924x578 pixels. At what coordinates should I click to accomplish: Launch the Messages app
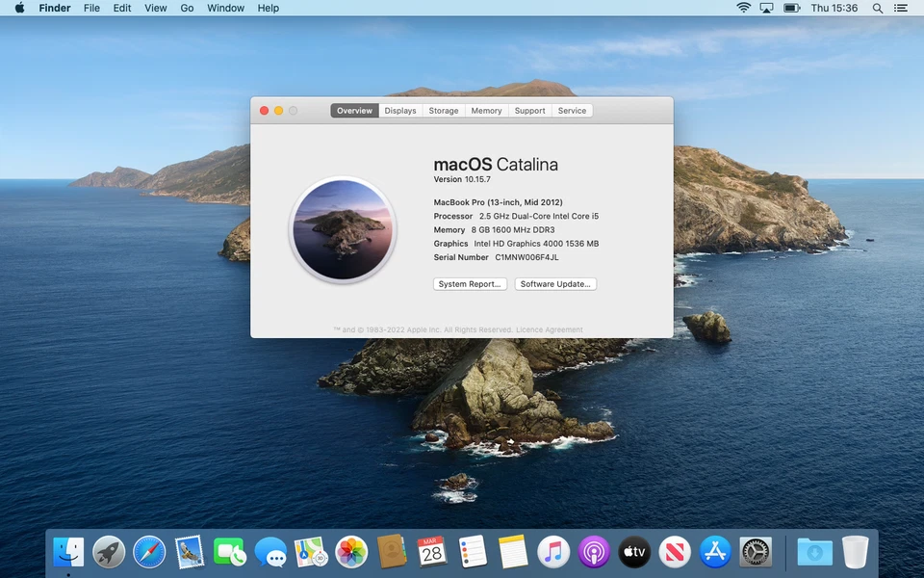[269, 552]
